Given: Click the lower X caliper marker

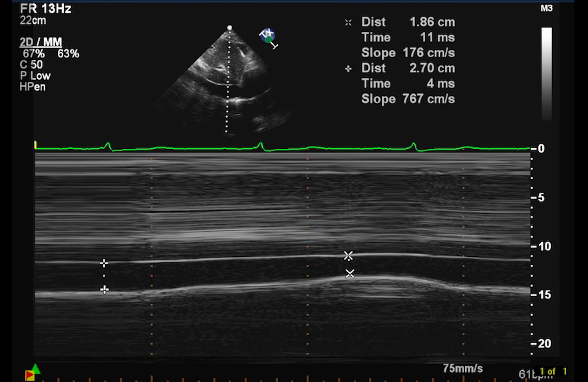Looking at the screenshot, I should [350, 274].
